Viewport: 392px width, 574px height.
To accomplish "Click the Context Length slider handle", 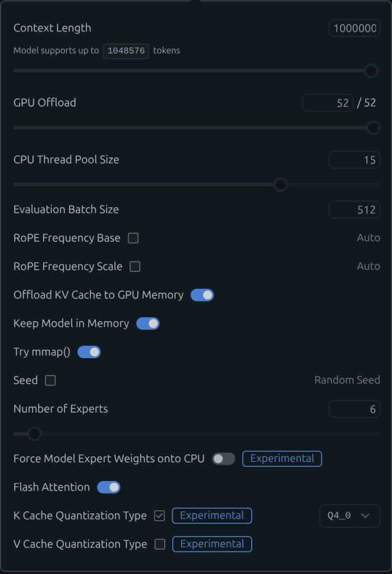I will click(371, 71).
